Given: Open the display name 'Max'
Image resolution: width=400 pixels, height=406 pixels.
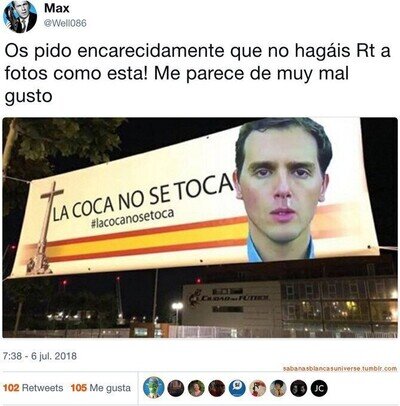Looking at the screenshot, I should point(56,8).
